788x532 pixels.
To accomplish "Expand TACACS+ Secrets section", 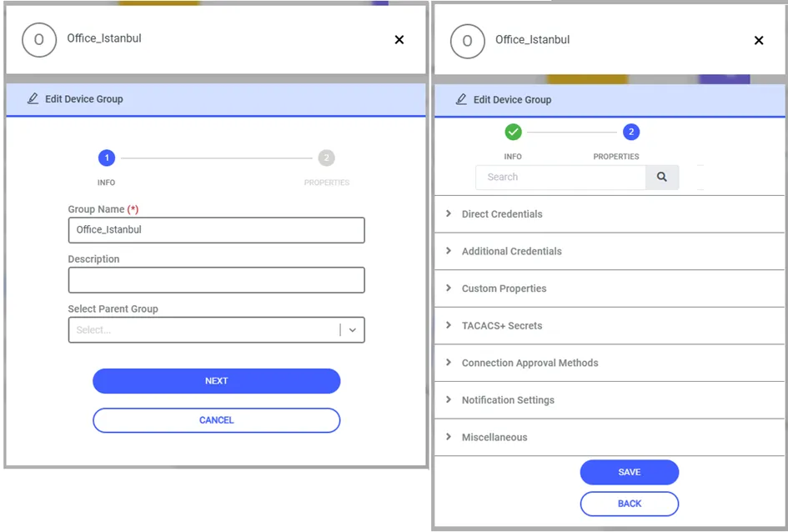I will click(x=609, y=325).
